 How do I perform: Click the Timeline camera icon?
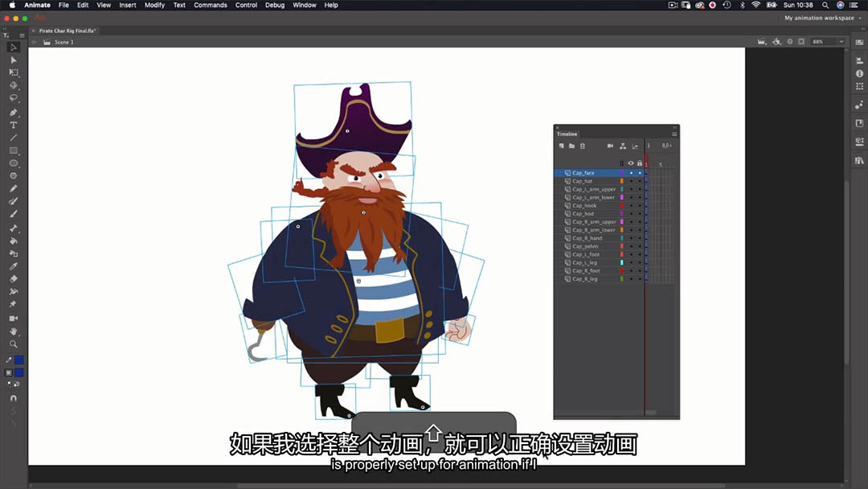pyautogui.click(x=610, y=146)
